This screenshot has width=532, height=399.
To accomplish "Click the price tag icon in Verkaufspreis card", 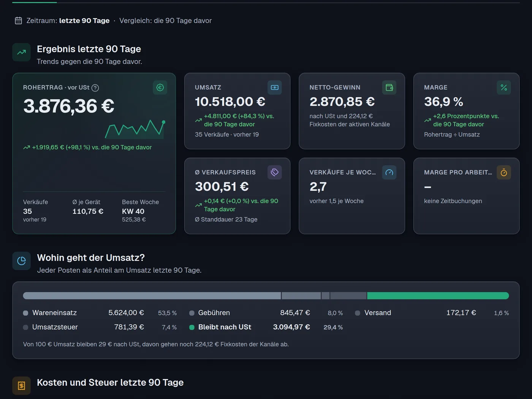I will pyautogui.click(x=275, y=173).
